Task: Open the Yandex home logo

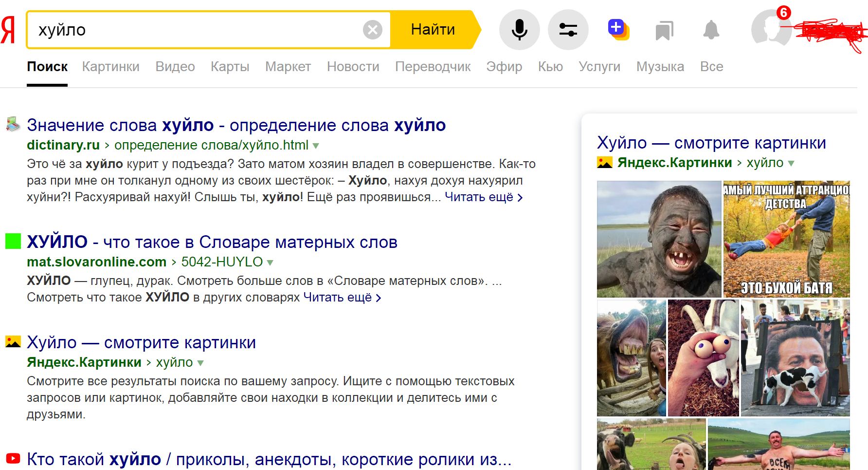Action: pos(7,30)
